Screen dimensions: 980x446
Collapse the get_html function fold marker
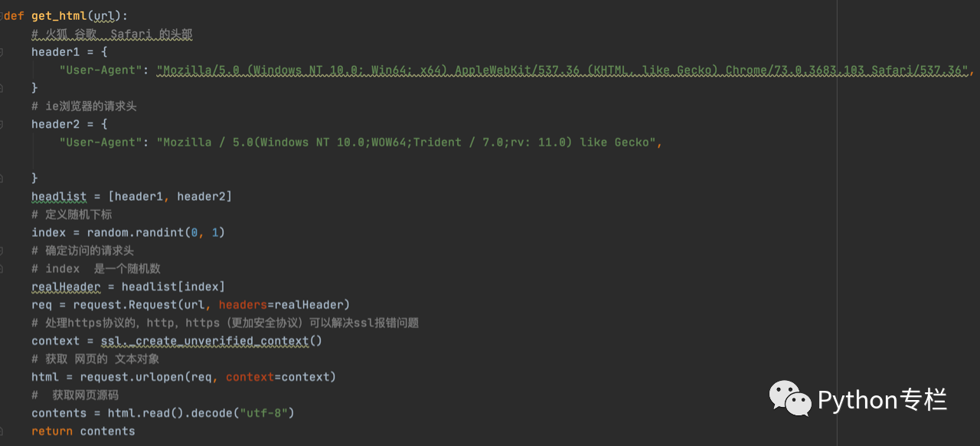[x=2, y=16]
